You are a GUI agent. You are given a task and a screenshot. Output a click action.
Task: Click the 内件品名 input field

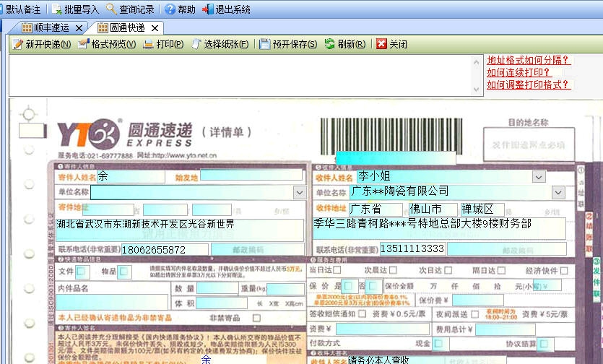click(x=112, y=302)
